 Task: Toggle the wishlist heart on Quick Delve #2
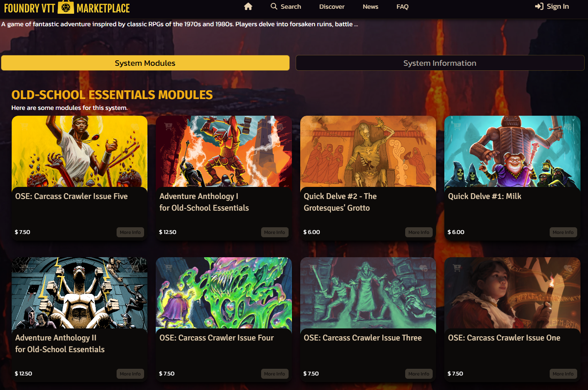[424, 126]
